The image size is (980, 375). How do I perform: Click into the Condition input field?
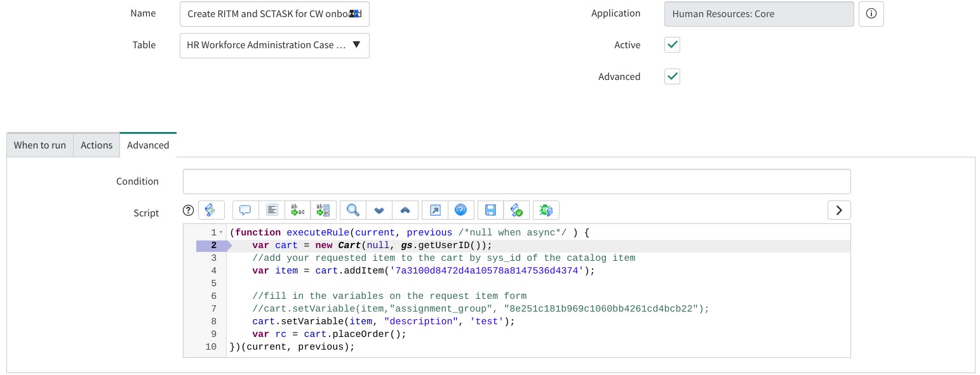point(516,181)
